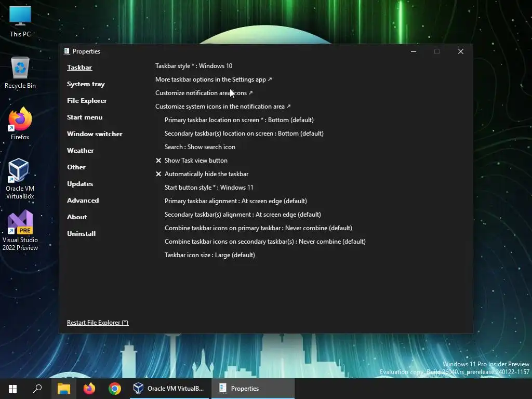Change Start button style Windows 11

209,188
